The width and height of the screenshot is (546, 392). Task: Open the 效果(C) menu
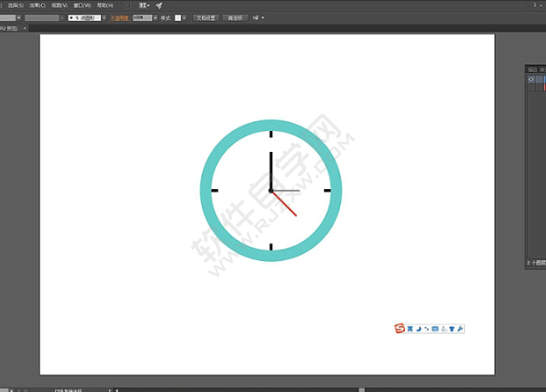click(x=37, y=5)
